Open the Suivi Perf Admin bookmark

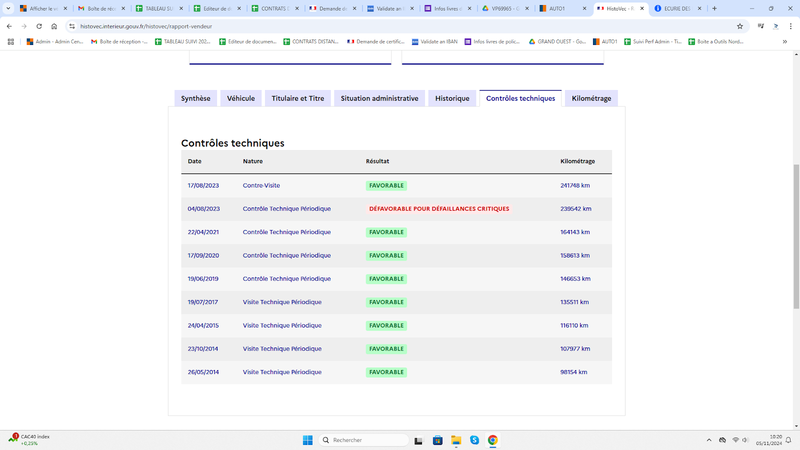(653, 42)
